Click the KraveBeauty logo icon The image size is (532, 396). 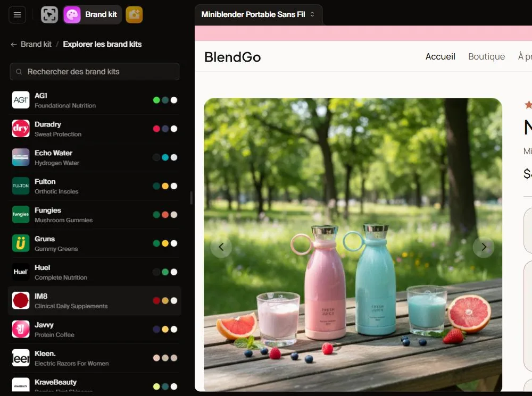pos(21,385)
